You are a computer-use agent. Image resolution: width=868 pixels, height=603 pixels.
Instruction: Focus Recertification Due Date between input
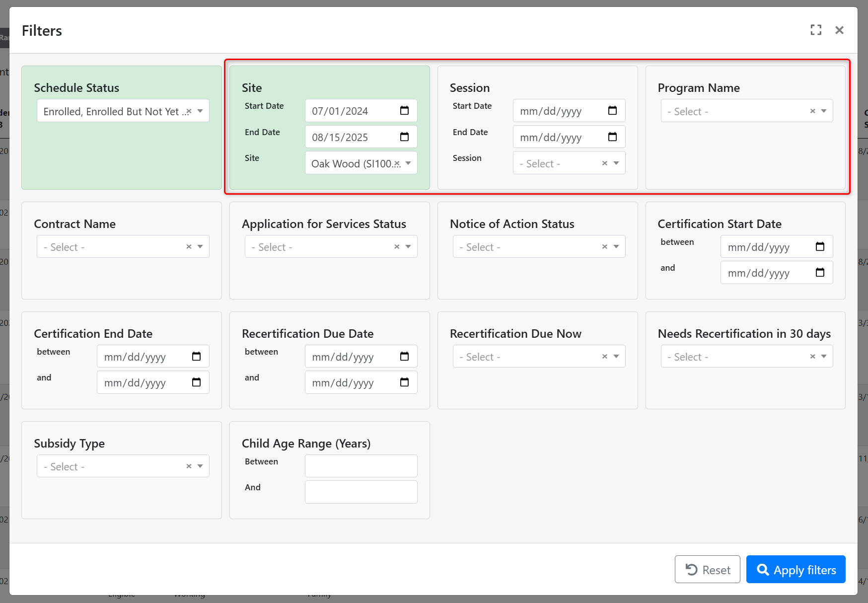tap(361, 356)
